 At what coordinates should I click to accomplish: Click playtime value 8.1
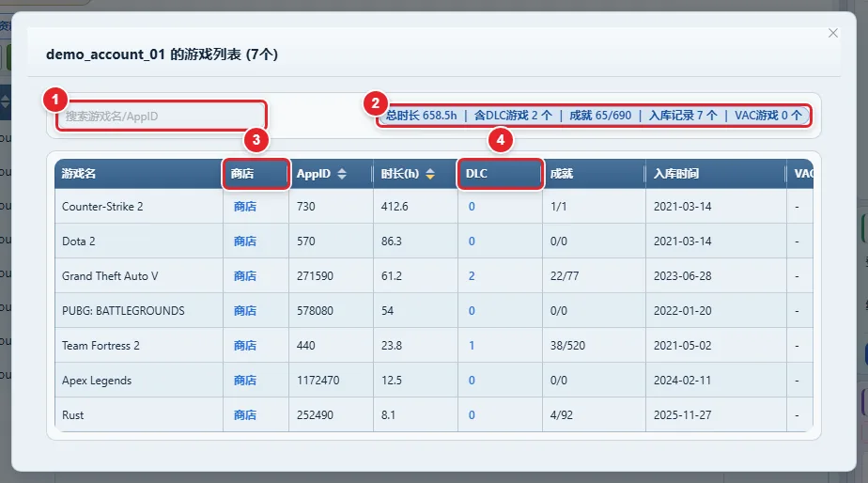click(388, 414)
